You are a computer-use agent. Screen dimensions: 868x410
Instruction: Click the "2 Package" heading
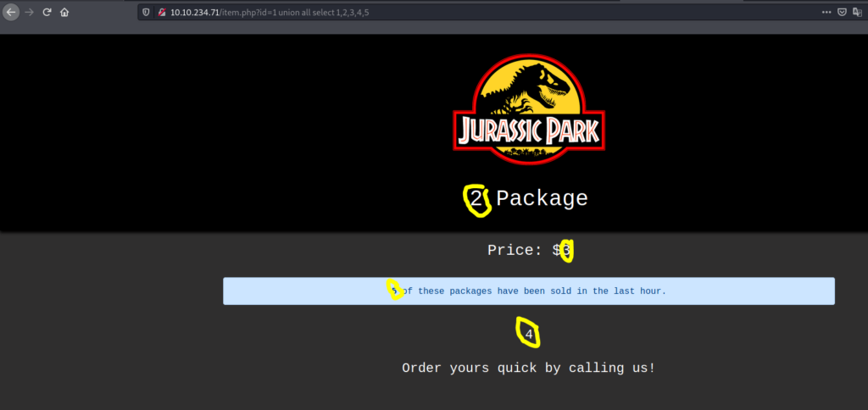529,198
